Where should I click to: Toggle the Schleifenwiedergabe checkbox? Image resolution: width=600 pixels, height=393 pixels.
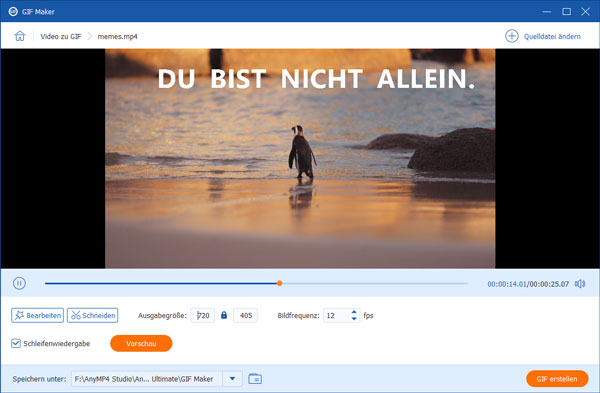coord(16,343)
